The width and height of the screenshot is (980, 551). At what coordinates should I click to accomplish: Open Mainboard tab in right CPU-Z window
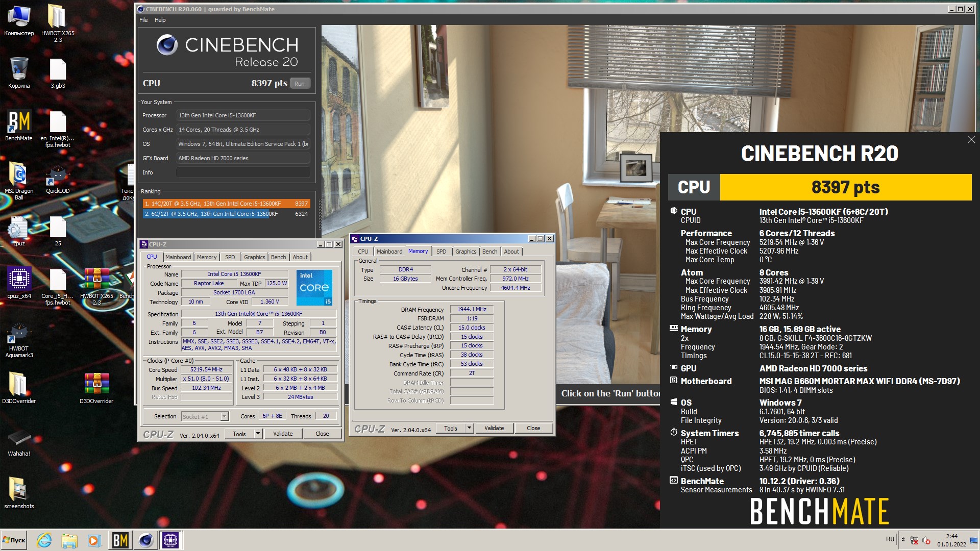[x=389, y=252]
